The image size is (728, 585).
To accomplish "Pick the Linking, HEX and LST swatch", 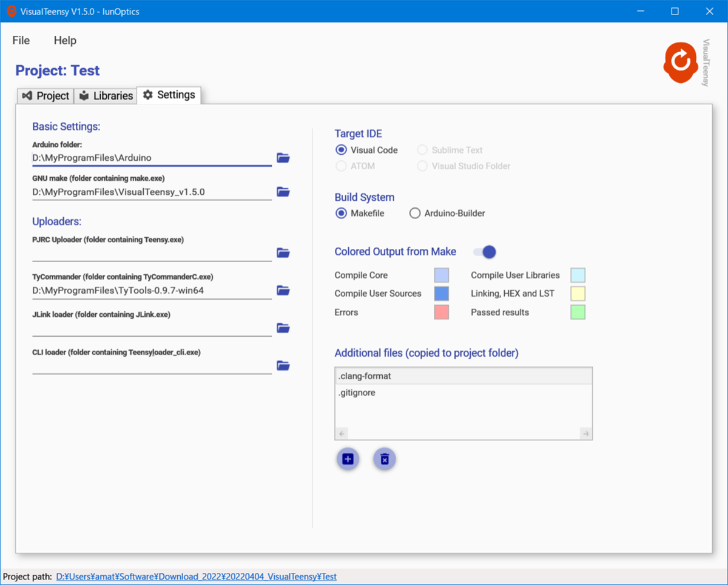I will [x=578, y=294].
